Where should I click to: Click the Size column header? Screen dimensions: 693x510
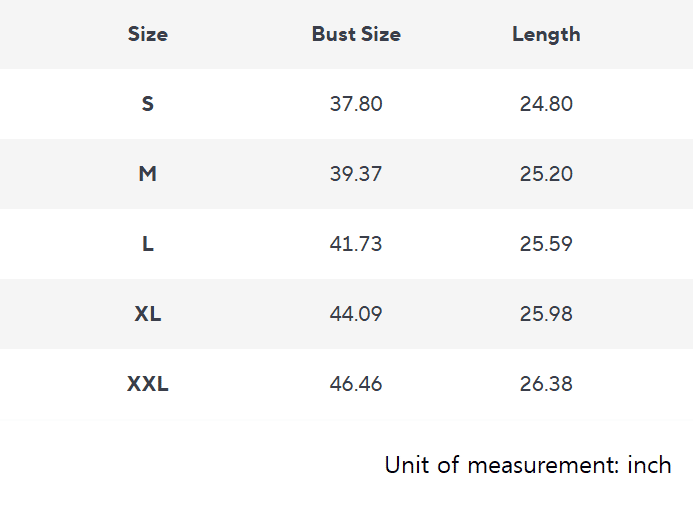tap(148, 34)
